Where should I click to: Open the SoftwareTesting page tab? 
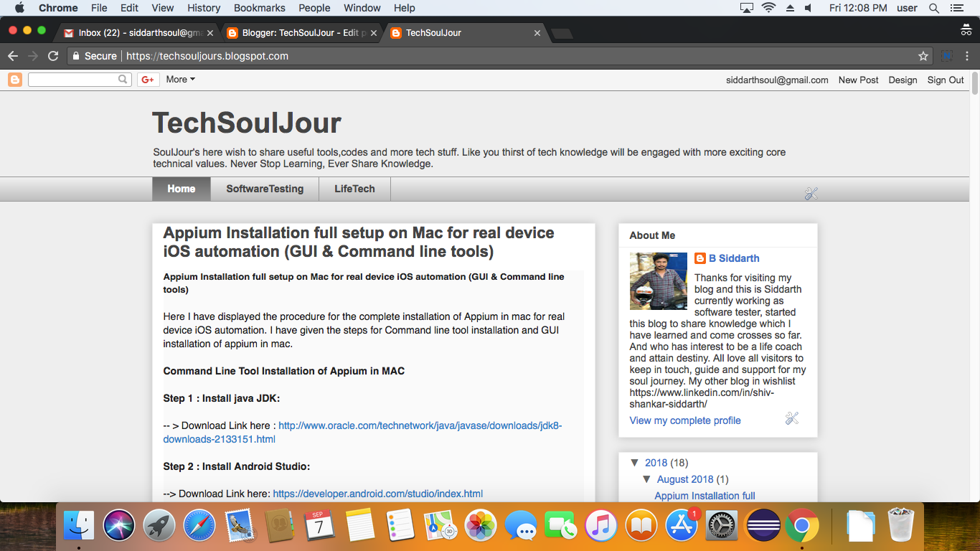265,189
